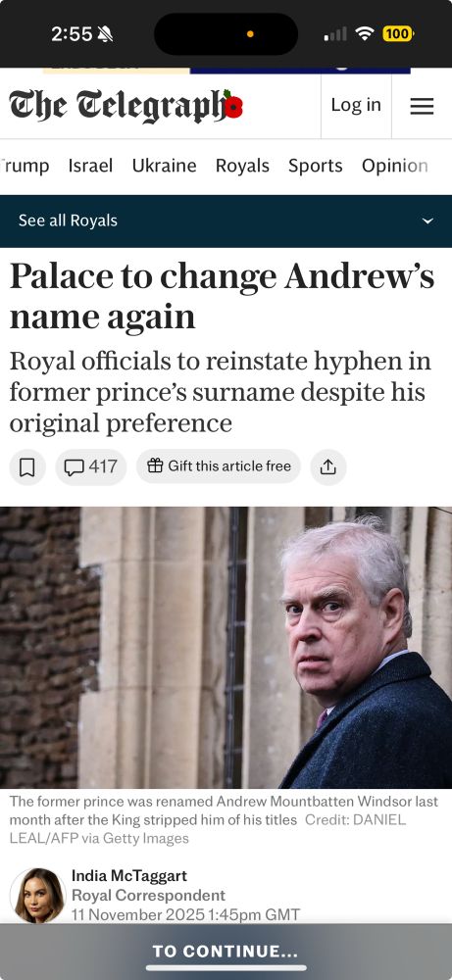Open India McTaggart author link
Screen dimensions: 452x980
[x=128, y=875]
